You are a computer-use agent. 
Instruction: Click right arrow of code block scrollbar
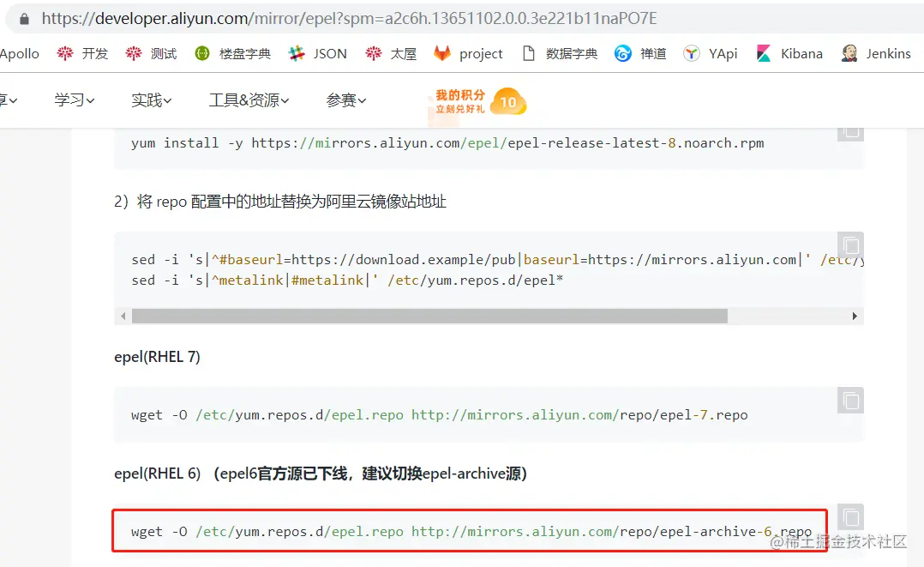pos(855,317)
